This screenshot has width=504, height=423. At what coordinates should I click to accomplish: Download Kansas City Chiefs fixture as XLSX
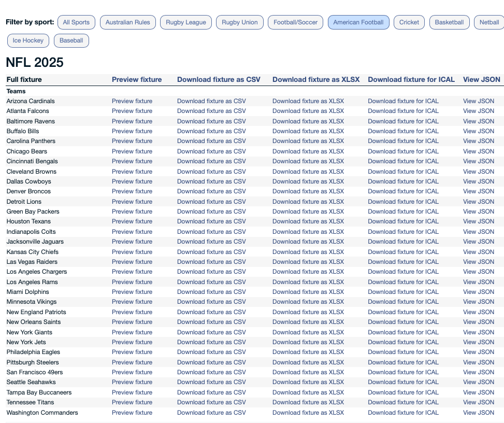coord(308,252)
